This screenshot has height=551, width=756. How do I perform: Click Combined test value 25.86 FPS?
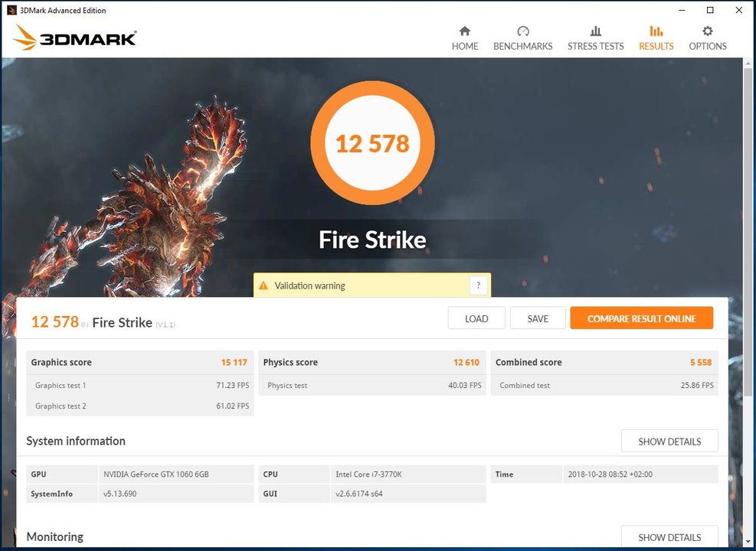point(697,385)
